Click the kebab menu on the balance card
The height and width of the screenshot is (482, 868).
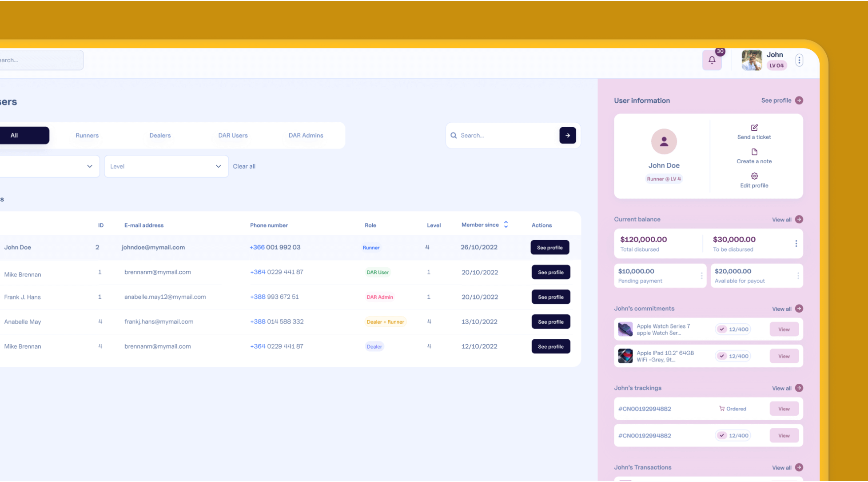click(x=796, y=244)
